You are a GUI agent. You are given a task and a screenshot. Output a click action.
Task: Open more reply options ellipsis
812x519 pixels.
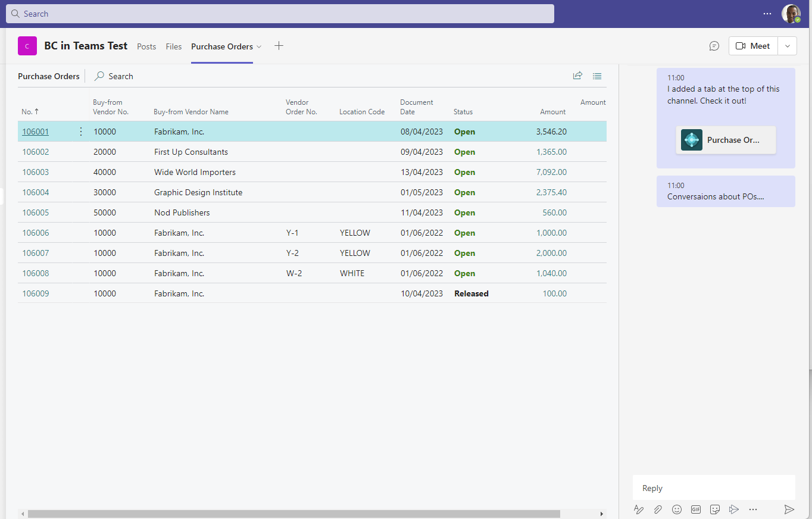pos(753,509)
